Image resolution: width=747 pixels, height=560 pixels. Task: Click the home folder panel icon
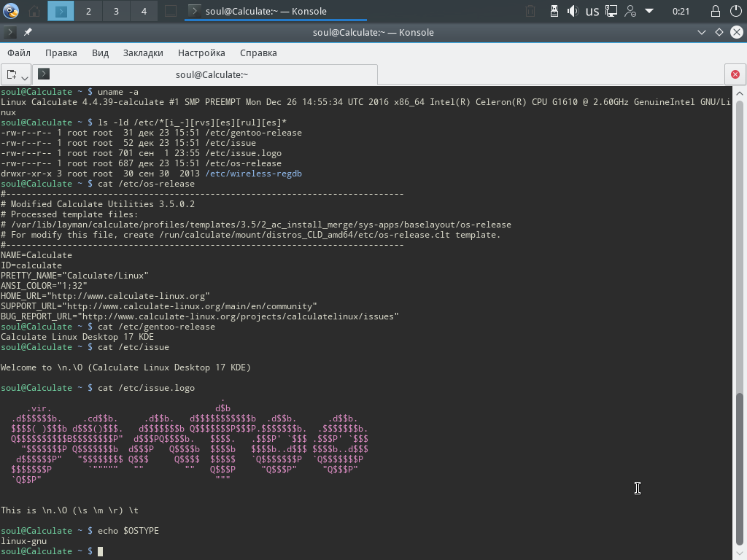click(34, 11)
